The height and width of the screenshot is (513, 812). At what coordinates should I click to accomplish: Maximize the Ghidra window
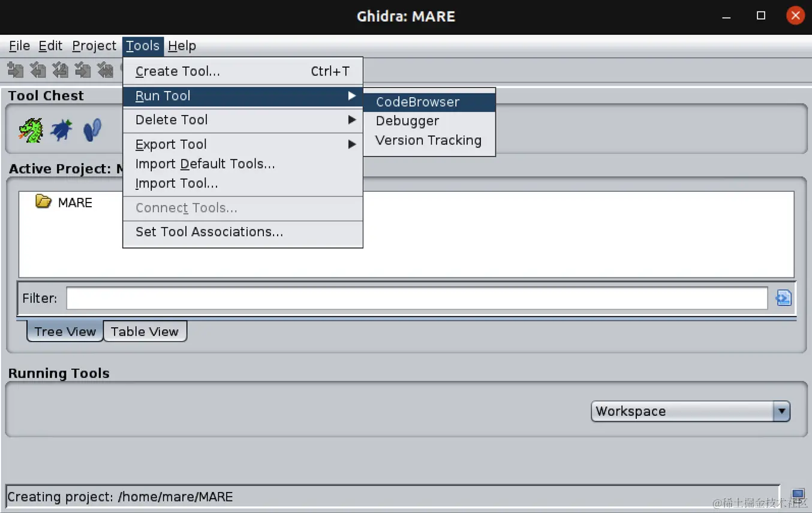pos(761,16)
